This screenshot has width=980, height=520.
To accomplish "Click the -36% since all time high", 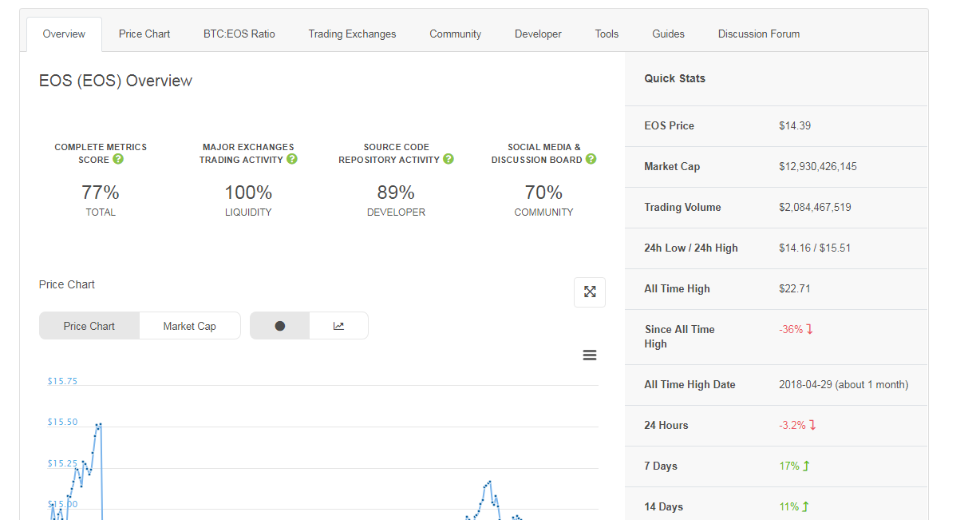I will pos(796,329).
